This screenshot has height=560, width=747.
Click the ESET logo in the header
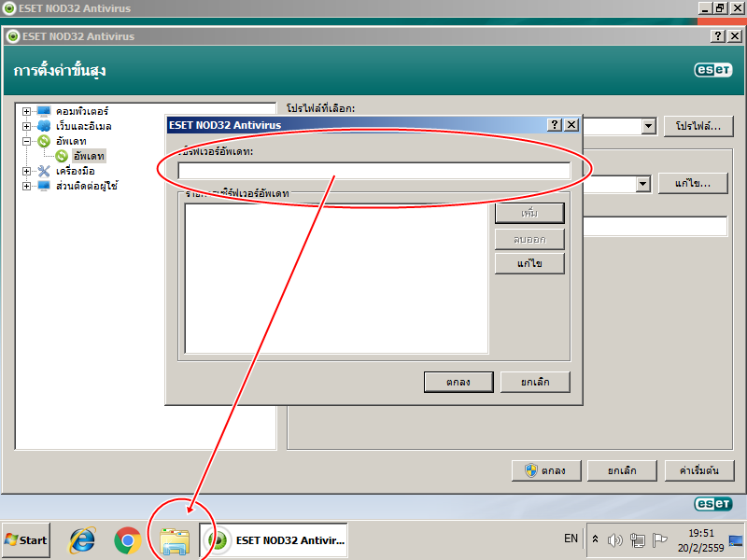coord(713,70)
